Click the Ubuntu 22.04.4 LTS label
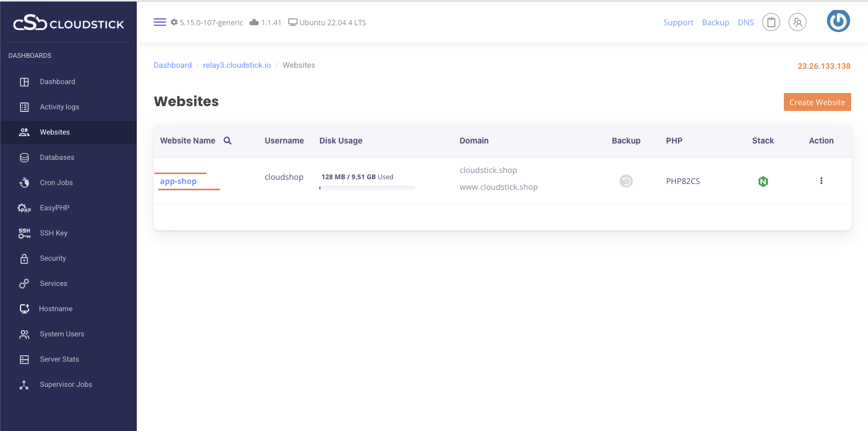Image resolution: width=868 pixels, height=431 pixels. pyautogui.click(x=332, y=23)
